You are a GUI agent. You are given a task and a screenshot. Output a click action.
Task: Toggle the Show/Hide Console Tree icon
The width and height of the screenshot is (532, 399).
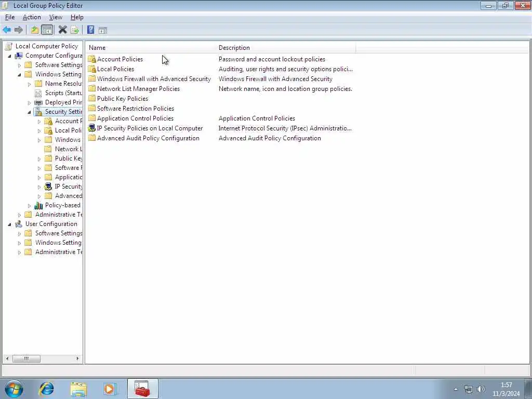(x=47, y=30)
